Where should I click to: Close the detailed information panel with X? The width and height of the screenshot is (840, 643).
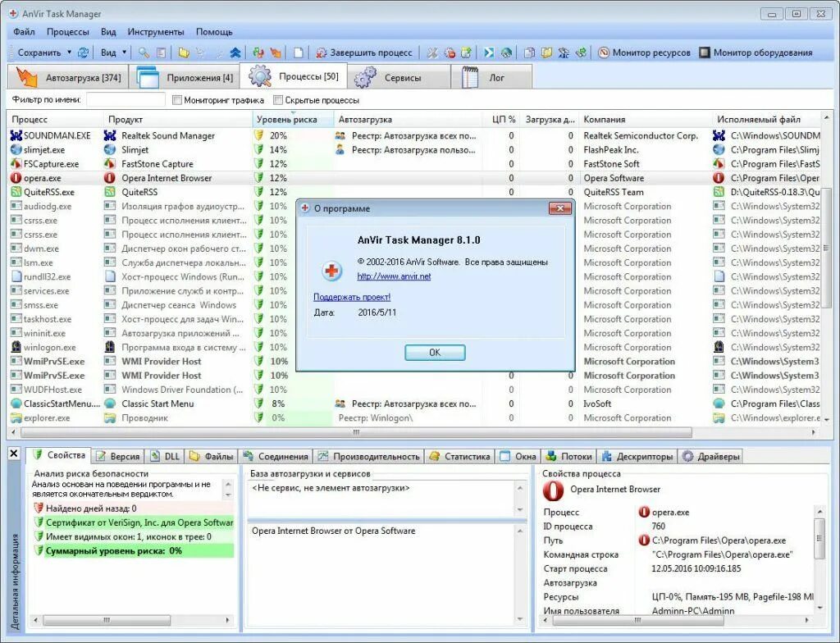[14, 454]
